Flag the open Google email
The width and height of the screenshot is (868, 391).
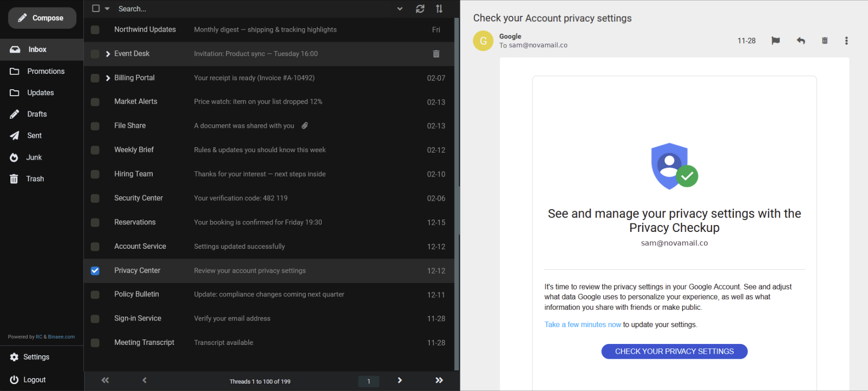[x=775, y=41]
